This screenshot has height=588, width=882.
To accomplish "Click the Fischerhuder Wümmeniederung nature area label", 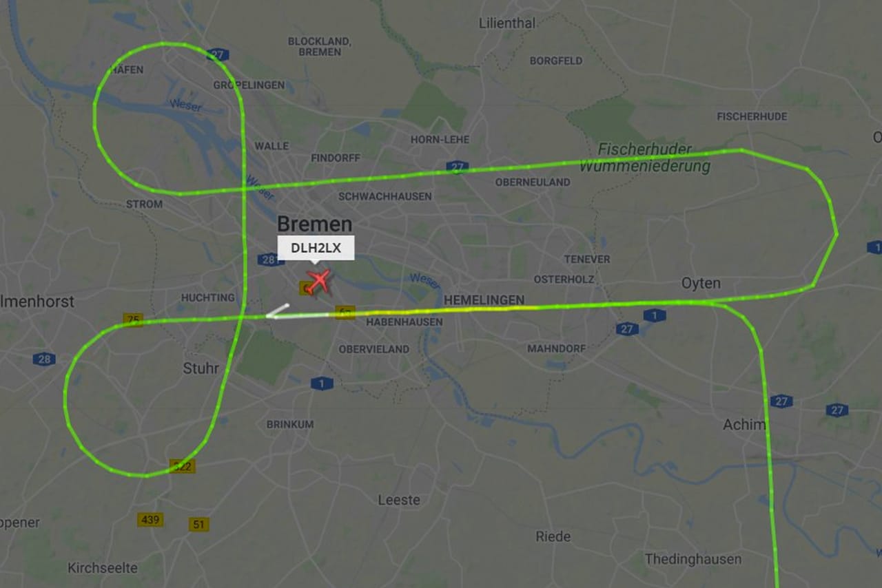I will point(644,158).
